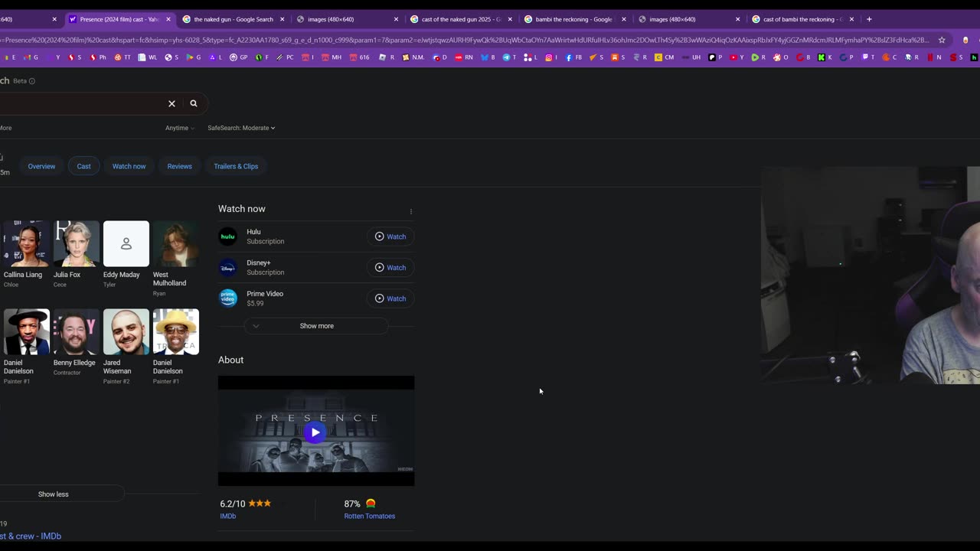The height and width of the screenshot is (551, 980).
Task: Collapse the cast list with Show less
Action: (x=54, y=494)
